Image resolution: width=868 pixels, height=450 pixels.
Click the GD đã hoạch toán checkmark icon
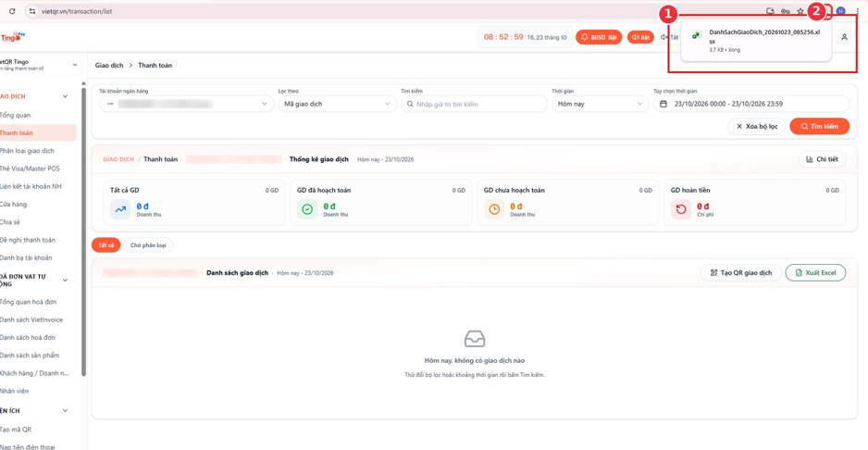pos(307,209)
